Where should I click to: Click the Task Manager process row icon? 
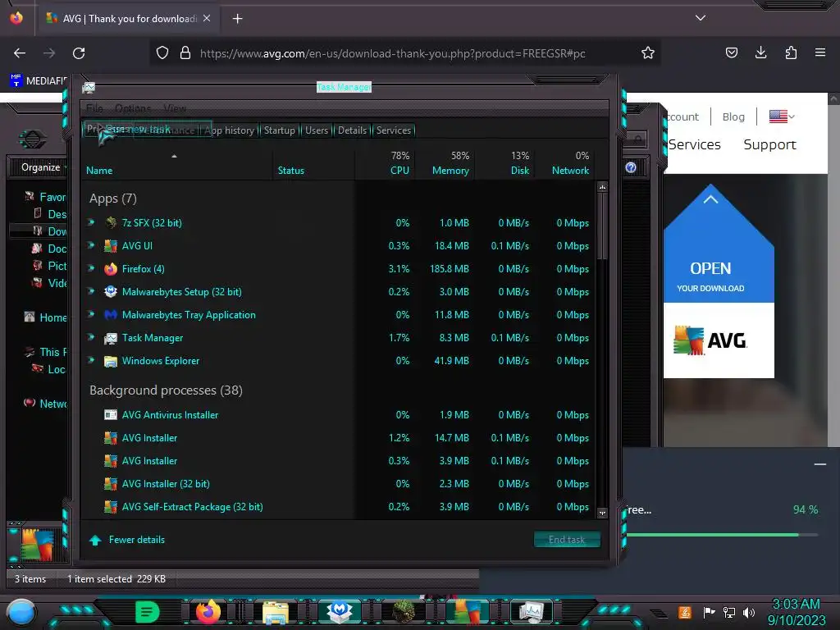[x=111, y=338]
